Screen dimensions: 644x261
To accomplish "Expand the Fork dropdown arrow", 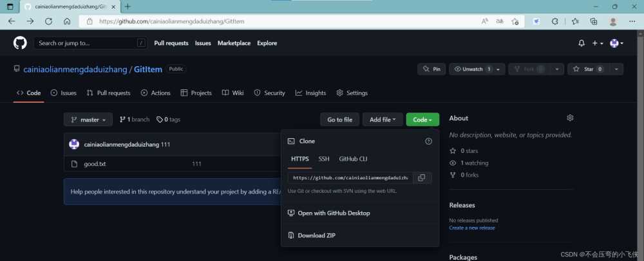I will tap(557, 69).
